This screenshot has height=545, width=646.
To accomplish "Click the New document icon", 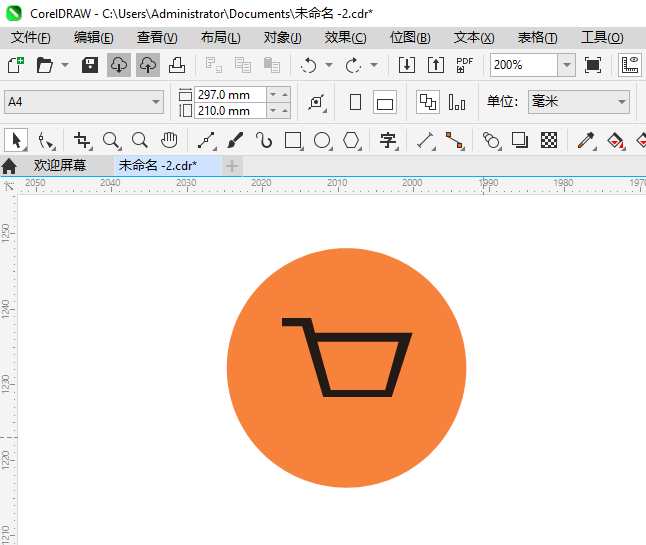I will click(x=16, y=65).
